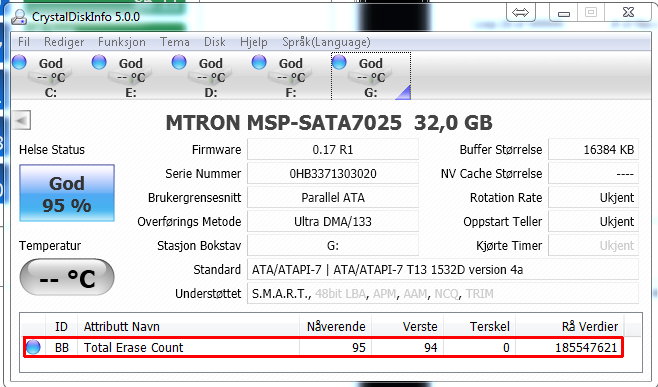658x387 pixels.
Task: Click the NV Cache Størrelse value
Action: coord(593,173)
